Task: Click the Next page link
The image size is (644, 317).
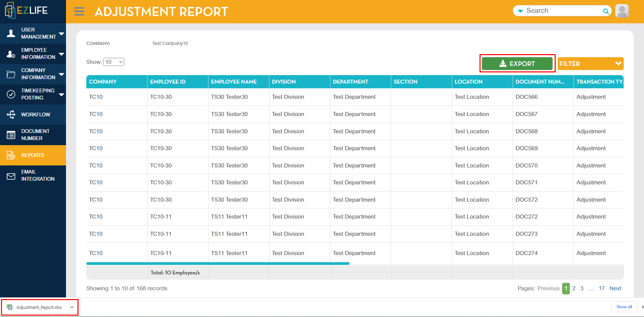Action: coord(616,288)
